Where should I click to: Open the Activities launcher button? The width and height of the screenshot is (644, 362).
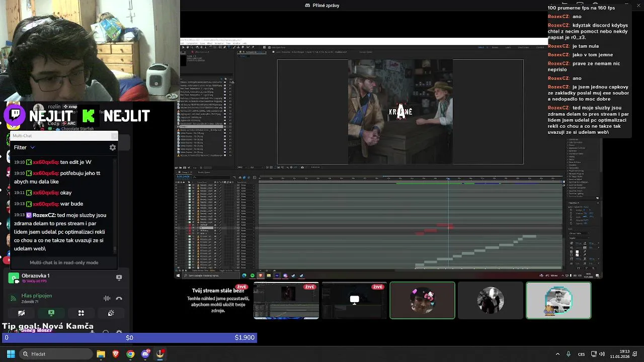click(81, 313)
